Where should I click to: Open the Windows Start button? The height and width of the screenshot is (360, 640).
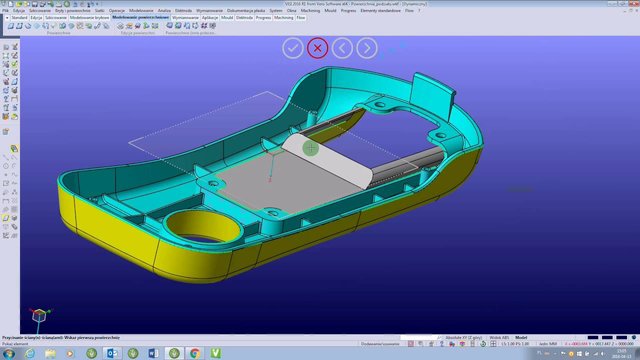(9, 353)
